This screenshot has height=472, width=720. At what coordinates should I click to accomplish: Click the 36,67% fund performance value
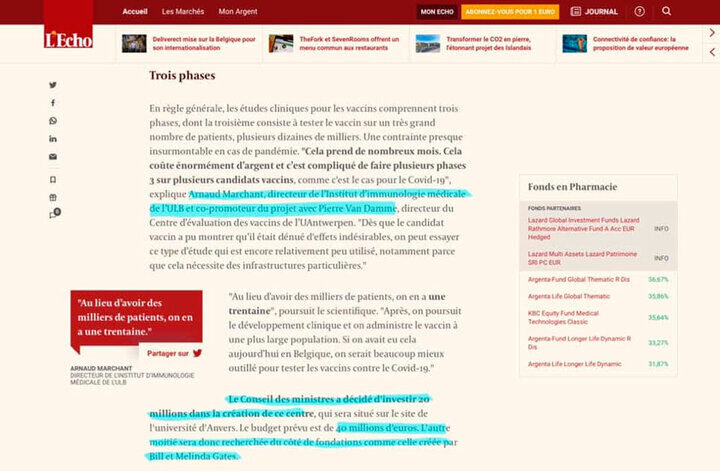658,279
